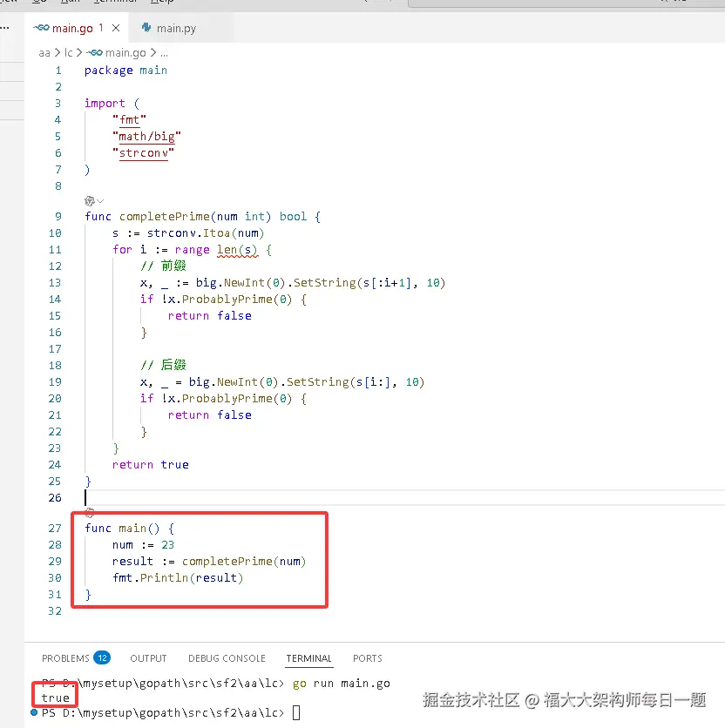The height and width of the screenshot is (728, 725).
Task: Focus the terminal prompt cursor
Action: coord(296,712)
